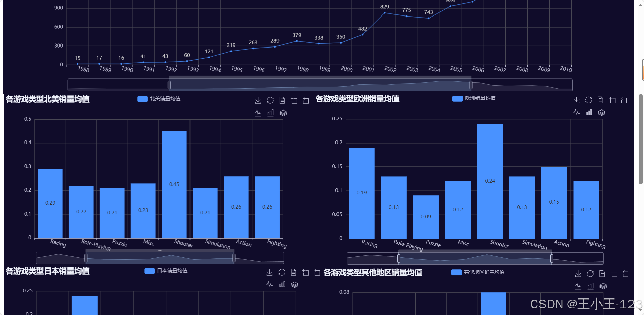Toggle the 其他地区销量均值 legend series
The width and height of the screenshot is (644, 315).
478,272
